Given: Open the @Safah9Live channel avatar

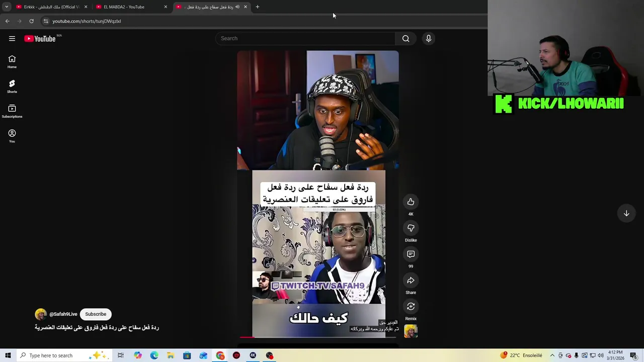Looking at the screenshot, I should (41, 314).
